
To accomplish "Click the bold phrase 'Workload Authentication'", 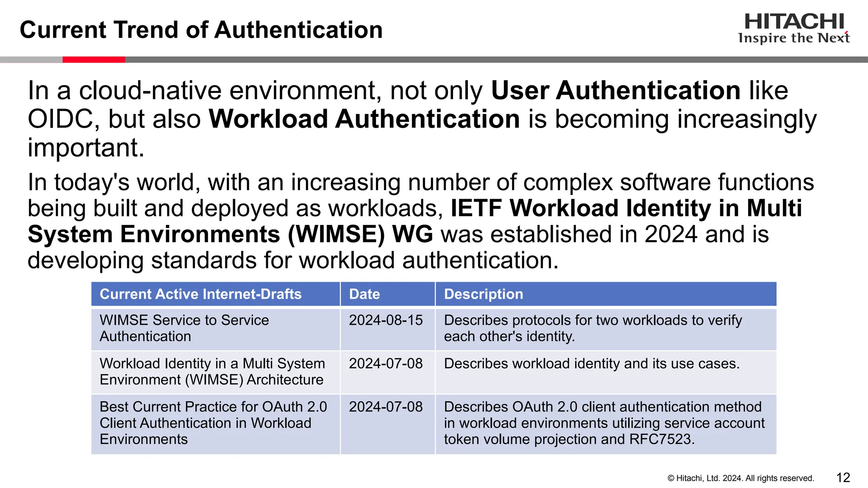I will tap(364, 119).
